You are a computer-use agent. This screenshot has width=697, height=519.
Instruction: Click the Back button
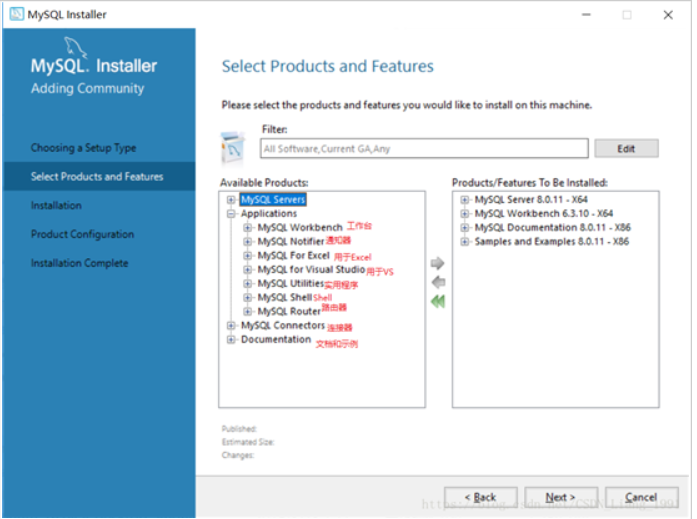(481, 497)
